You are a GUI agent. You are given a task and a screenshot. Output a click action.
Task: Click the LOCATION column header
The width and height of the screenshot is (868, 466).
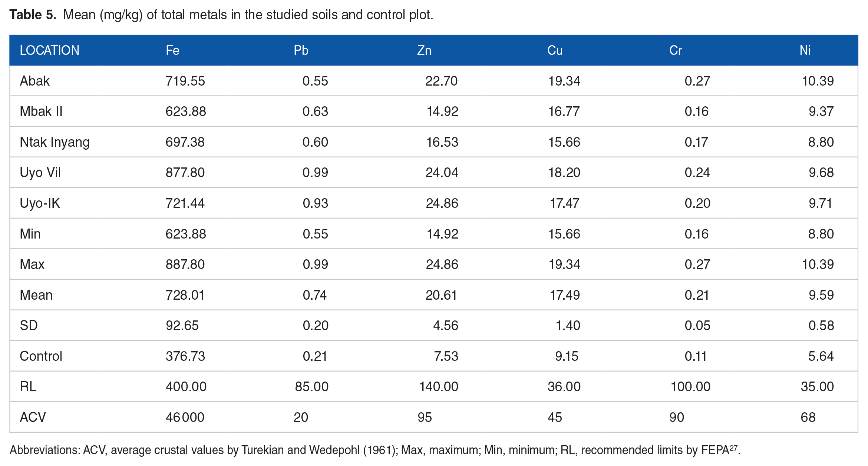coord(49,50)
